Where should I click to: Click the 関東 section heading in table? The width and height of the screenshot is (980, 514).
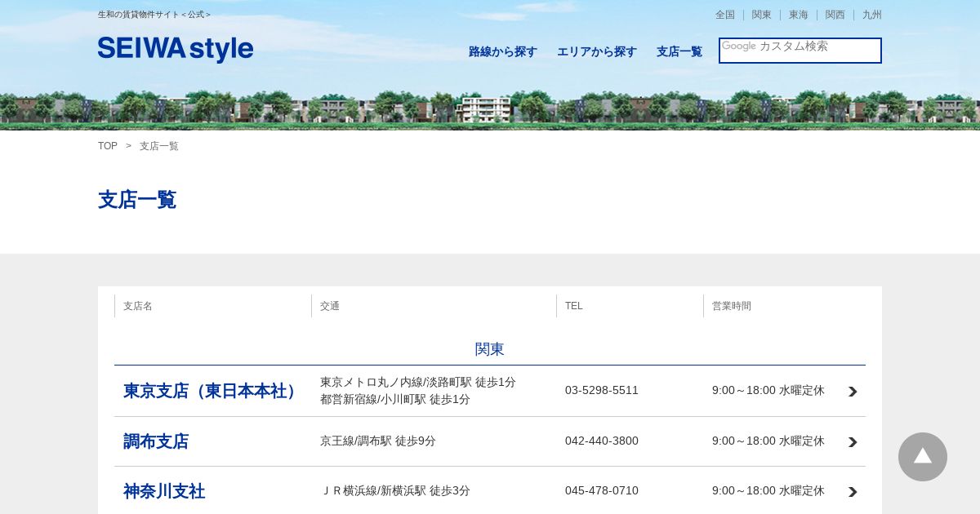pos(490,349)
